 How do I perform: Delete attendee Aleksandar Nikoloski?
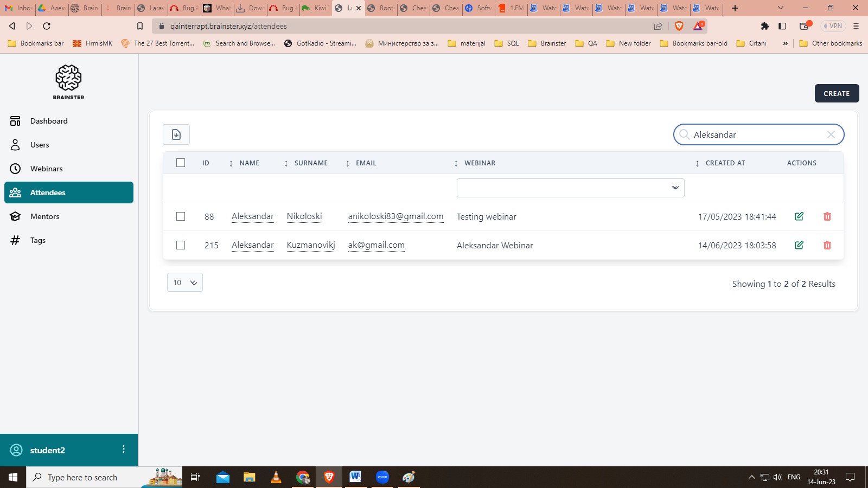pyautogui.click(x=827, y=216)
